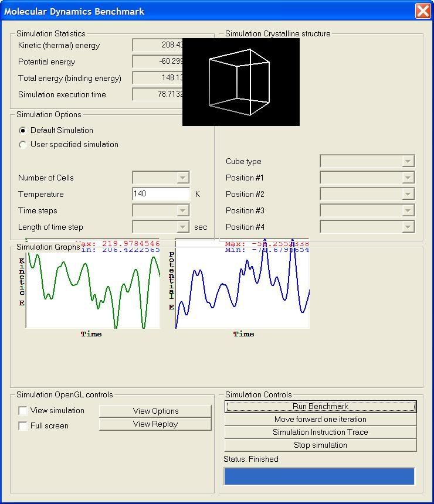The image size is (434, 504).
Task: Close the Molecular Dynamics Benchmark window
Action: click(423, 11)
